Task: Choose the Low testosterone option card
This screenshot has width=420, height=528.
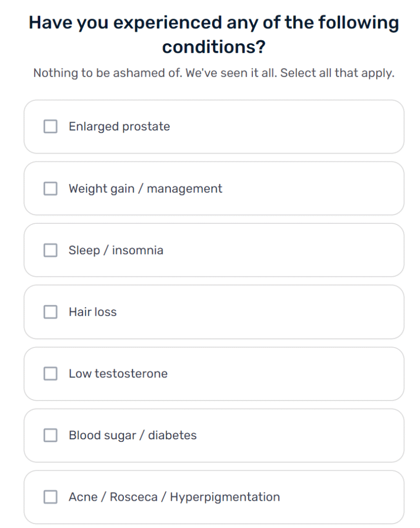Action: (x=214, y=373)
